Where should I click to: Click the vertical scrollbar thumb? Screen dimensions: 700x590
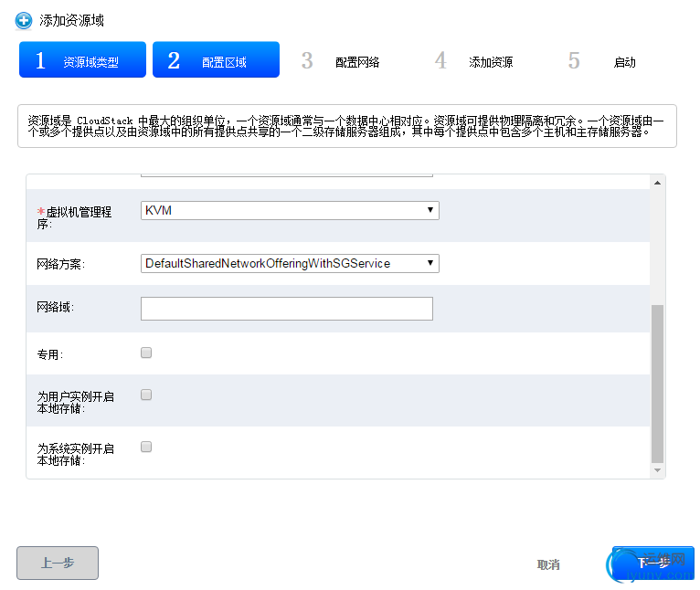[657, 384]
